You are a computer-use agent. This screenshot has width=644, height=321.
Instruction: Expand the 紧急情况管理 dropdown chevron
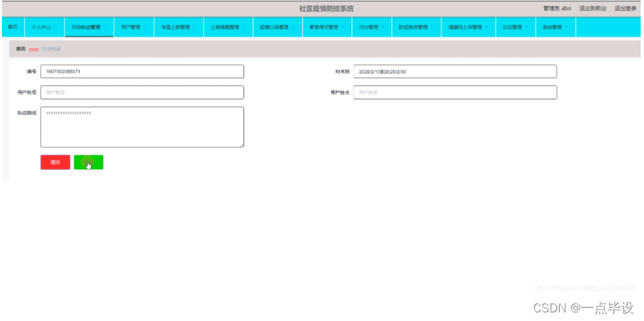tap(343, 27)
